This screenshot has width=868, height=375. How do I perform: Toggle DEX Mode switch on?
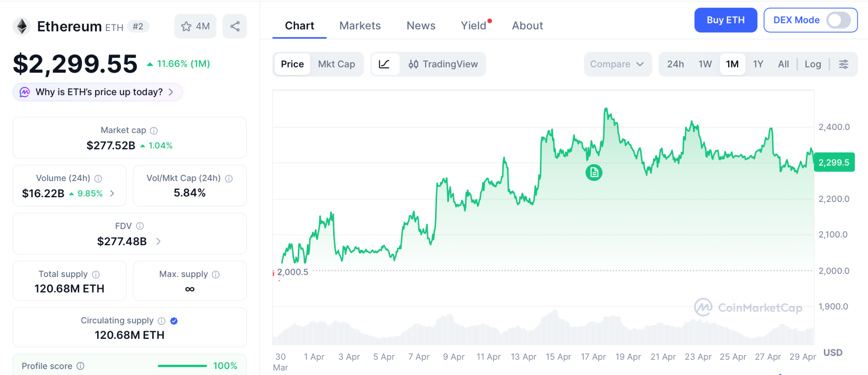838,20
